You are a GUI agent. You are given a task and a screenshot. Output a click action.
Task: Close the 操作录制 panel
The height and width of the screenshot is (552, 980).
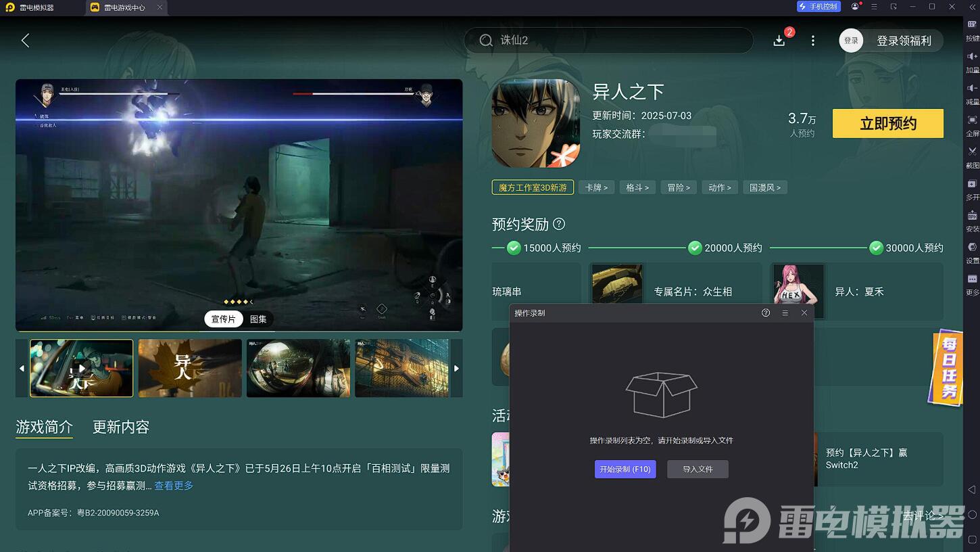click(x=804, y=313)
